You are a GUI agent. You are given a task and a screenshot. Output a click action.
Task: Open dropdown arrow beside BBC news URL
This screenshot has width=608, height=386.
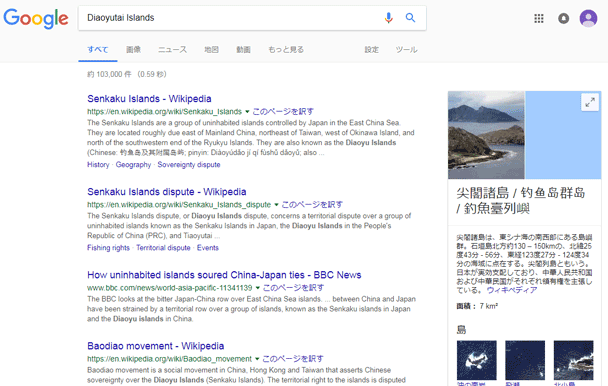coord(257,288)
